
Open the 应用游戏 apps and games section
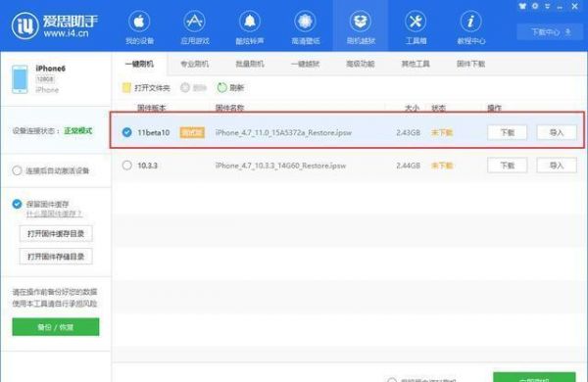tap(195, 27)
